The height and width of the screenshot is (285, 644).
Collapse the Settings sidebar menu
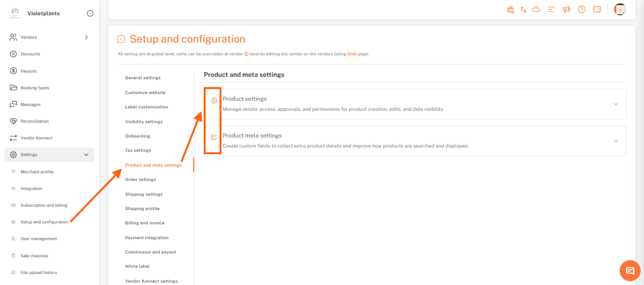pyautogui.click(x=86, y=155)
